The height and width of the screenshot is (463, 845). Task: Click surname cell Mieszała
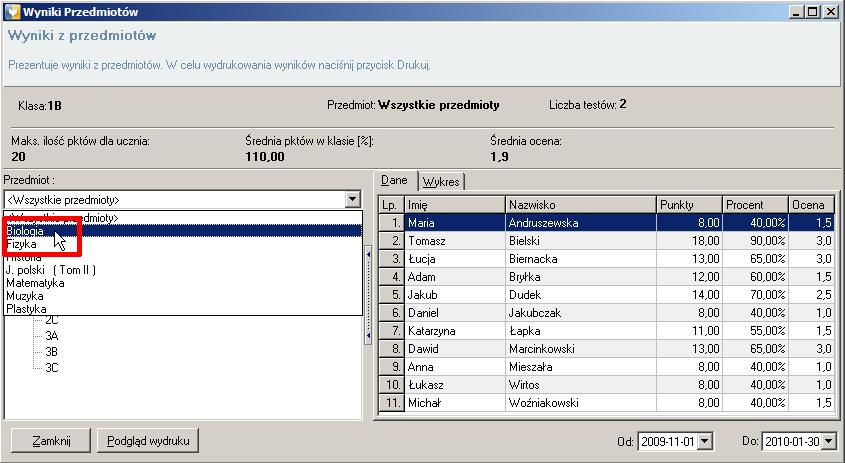[581, 367]
